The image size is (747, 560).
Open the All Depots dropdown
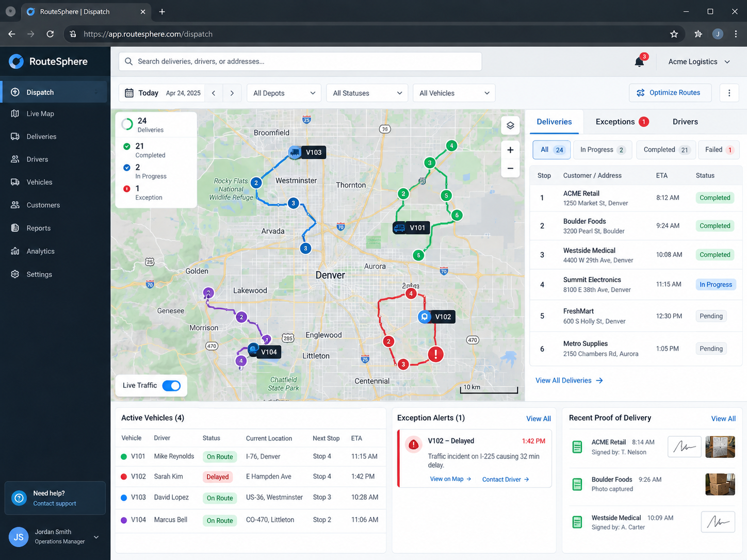click(x=284, y=93)
